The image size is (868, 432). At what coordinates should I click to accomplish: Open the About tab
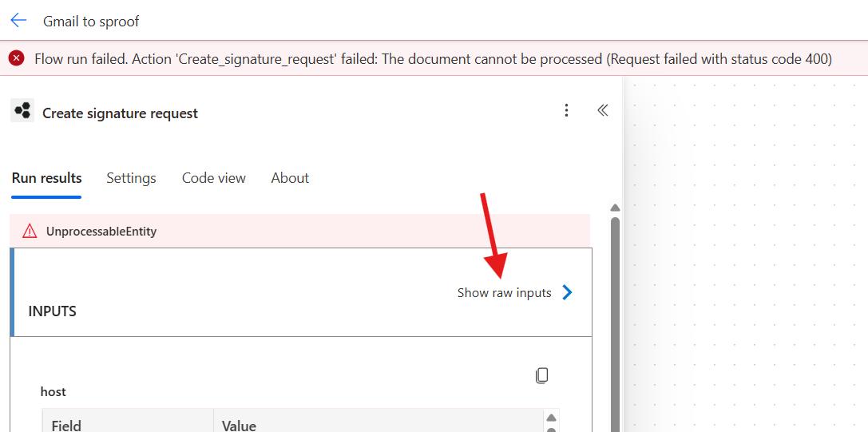click(290, 178)
